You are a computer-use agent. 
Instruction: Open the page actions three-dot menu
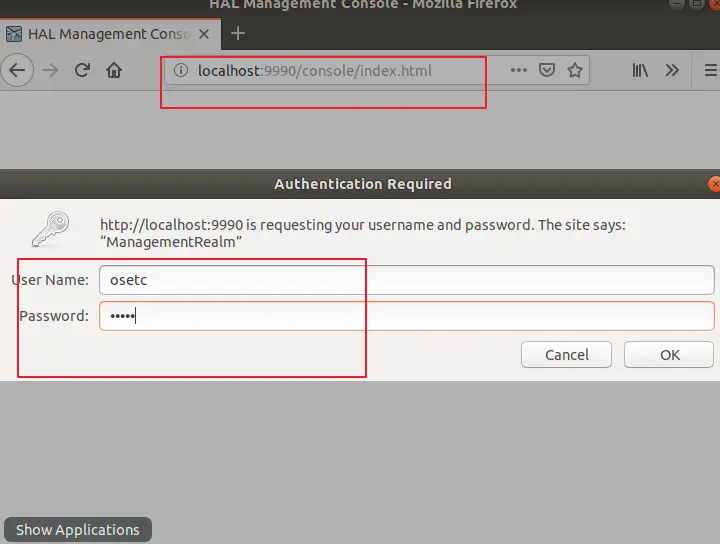[518, 71]
